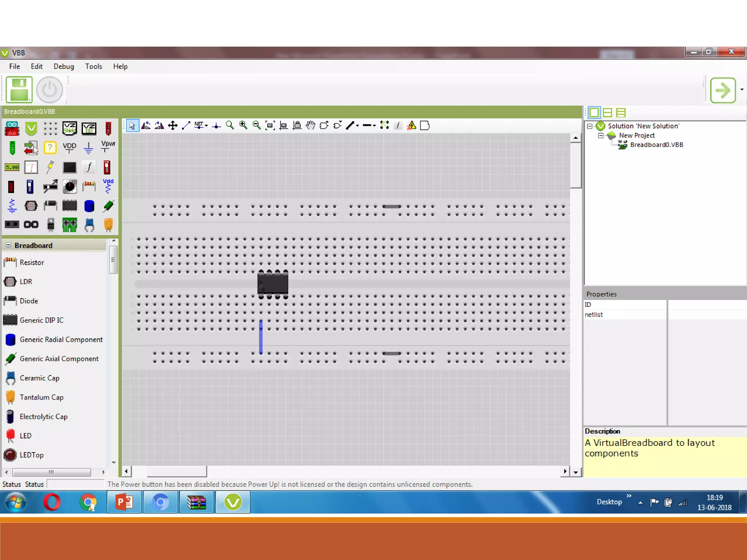The height and width of the screenshot is (560, 747).
Task: Click the zoom out magnifier tool
Action: point(256,125)
